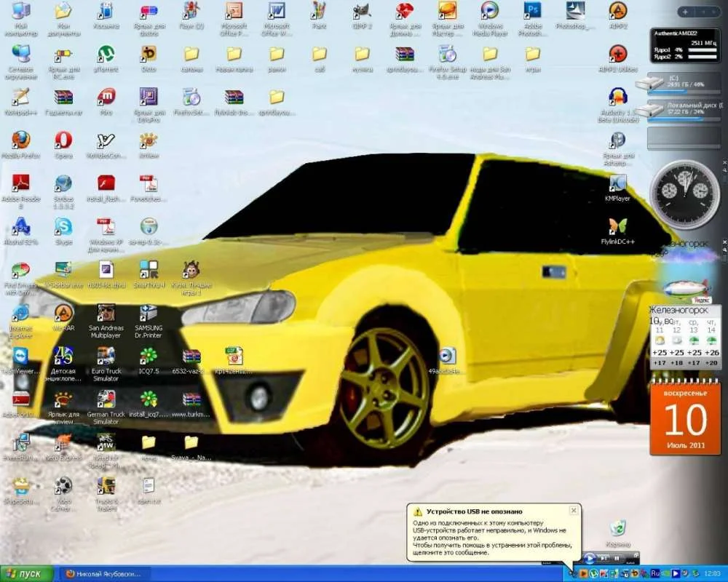This screenshot has width=728, height=582.
Task: Click the analog clock gadget
Action: coord(684,194)
